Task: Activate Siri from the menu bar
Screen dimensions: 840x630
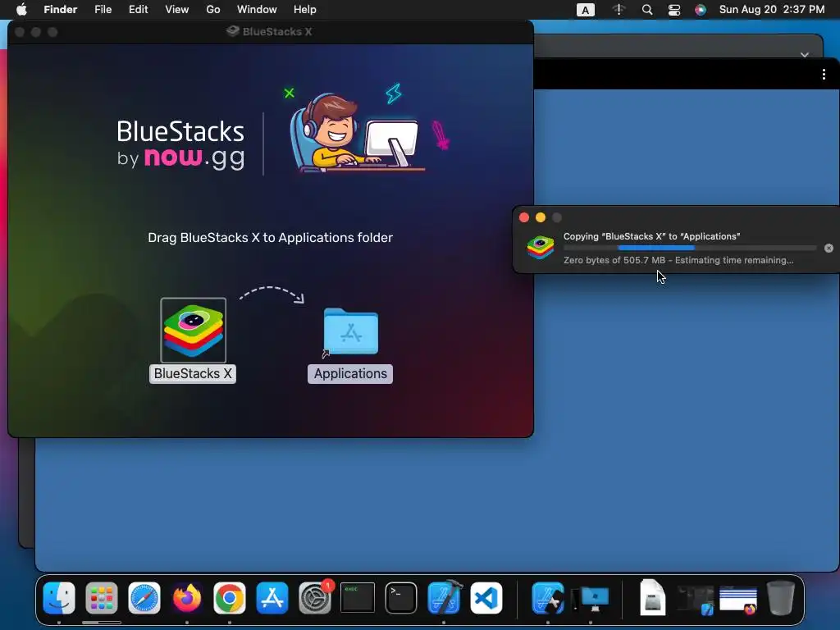Action: [701, 10]
